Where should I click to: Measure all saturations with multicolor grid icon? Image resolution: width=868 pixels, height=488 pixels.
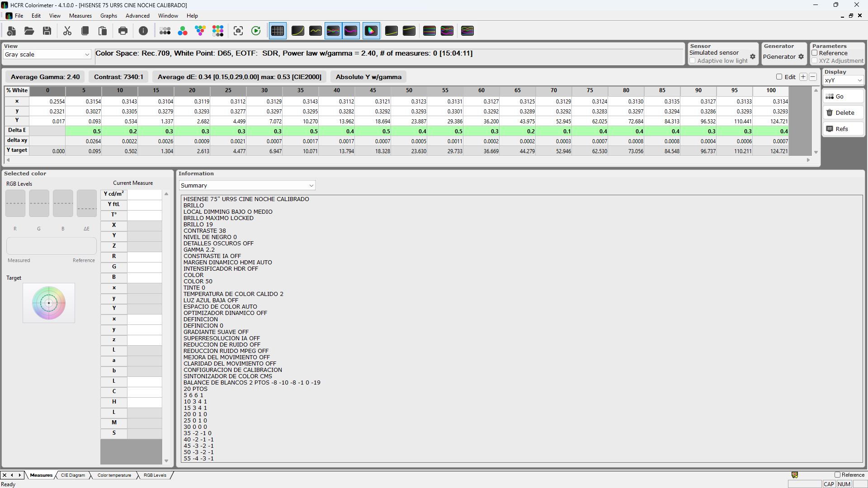(x=218, y=31)
